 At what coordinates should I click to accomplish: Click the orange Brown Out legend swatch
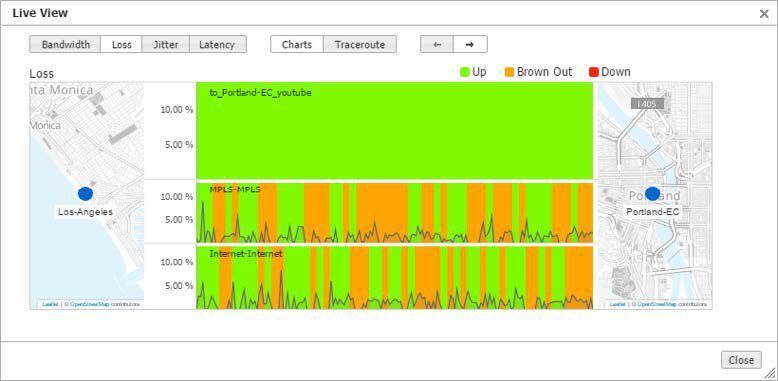click(x=510, y=72)
